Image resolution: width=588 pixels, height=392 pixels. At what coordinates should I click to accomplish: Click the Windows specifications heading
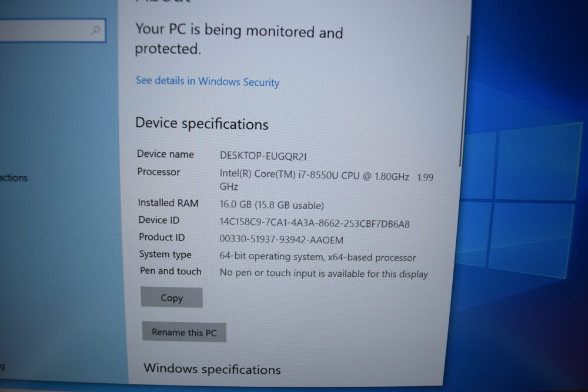[x=212, y=369]
